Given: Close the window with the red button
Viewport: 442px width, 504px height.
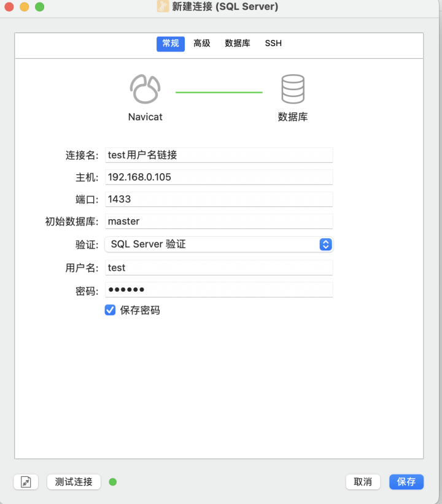Looking at the screenshot, I should [x=9, y=7].
